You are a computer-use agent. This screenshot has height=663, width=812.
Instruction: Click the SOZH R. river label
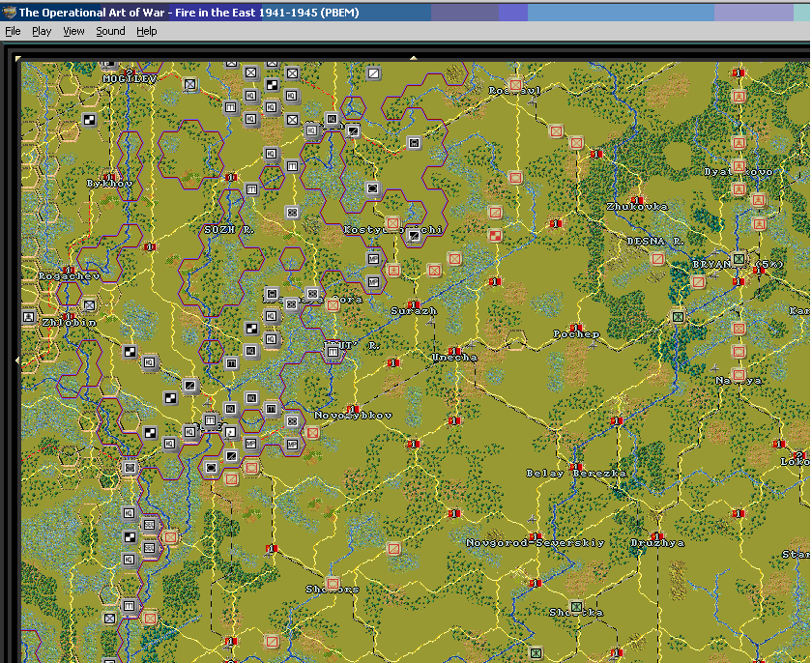pos(229,230)
